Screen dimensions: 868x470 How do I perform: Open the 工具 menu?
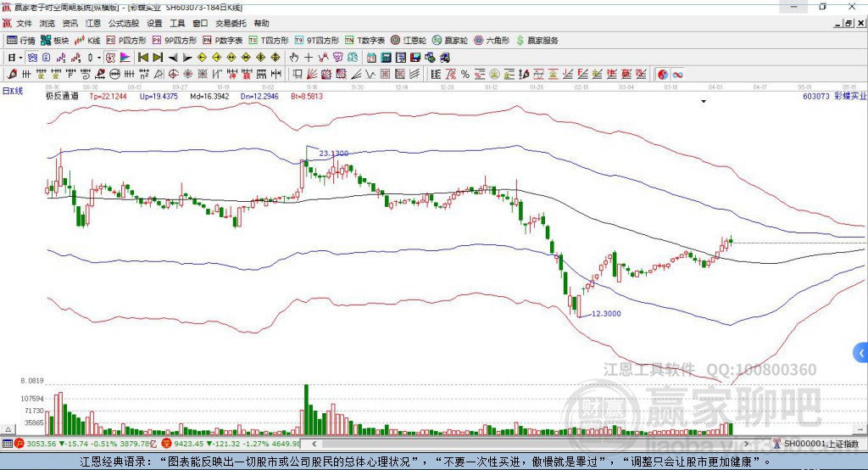click(x=177, y=23)
